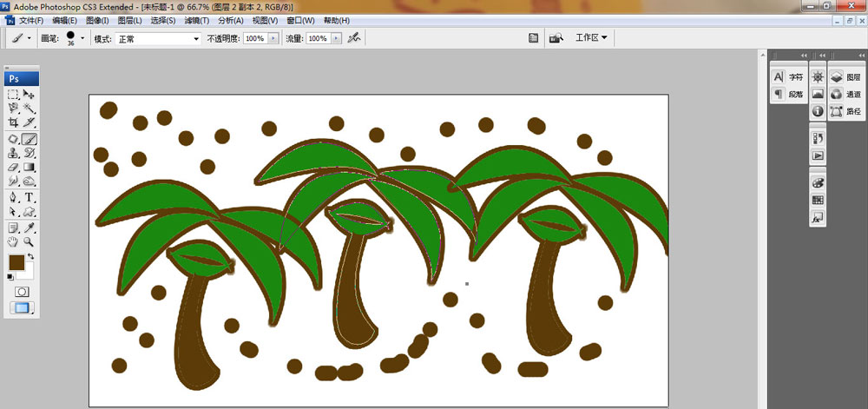This screenshot has width=868, height=409.
Task: Toggle Quick Mask mode
Action: (x=22, y=292)
